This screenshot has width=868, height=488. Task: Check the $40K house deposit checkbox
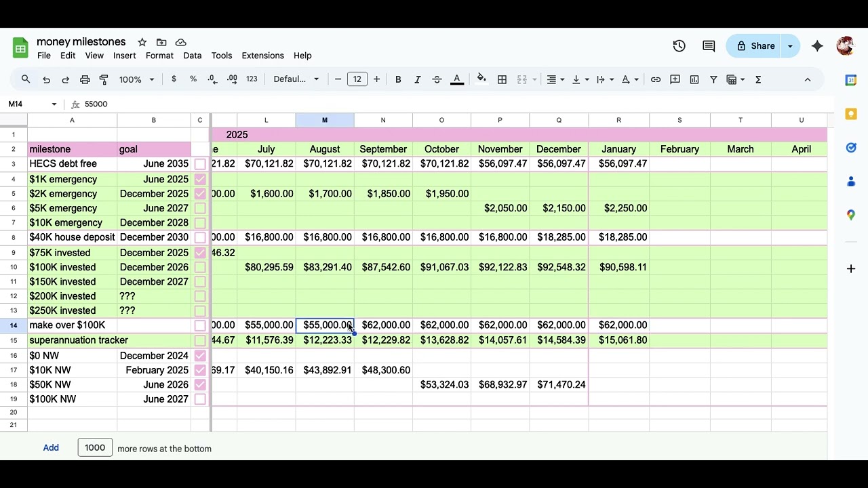(x=200, y=238)
